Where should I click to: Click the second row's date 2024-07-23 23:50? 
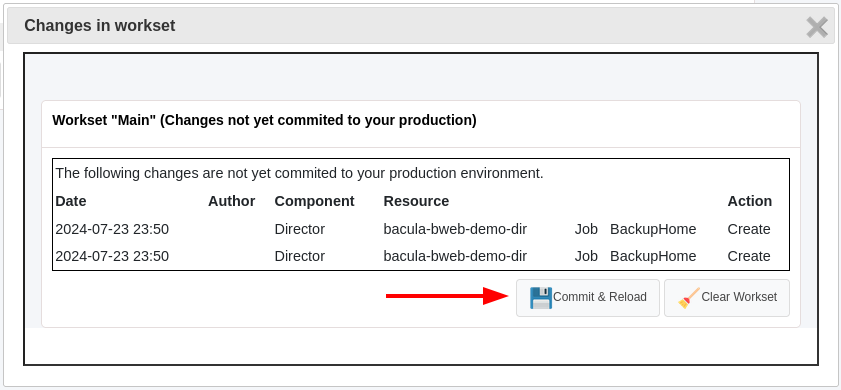(x=112, y=256)
